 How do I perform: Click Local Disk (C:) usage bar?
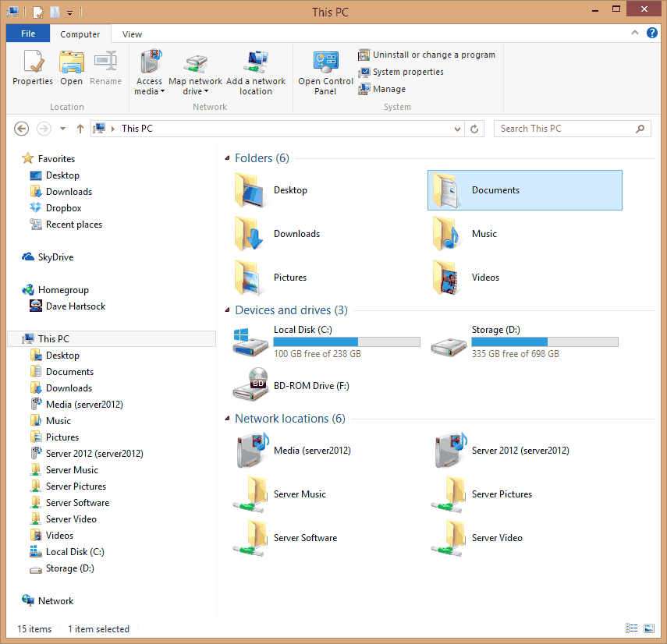346,341
